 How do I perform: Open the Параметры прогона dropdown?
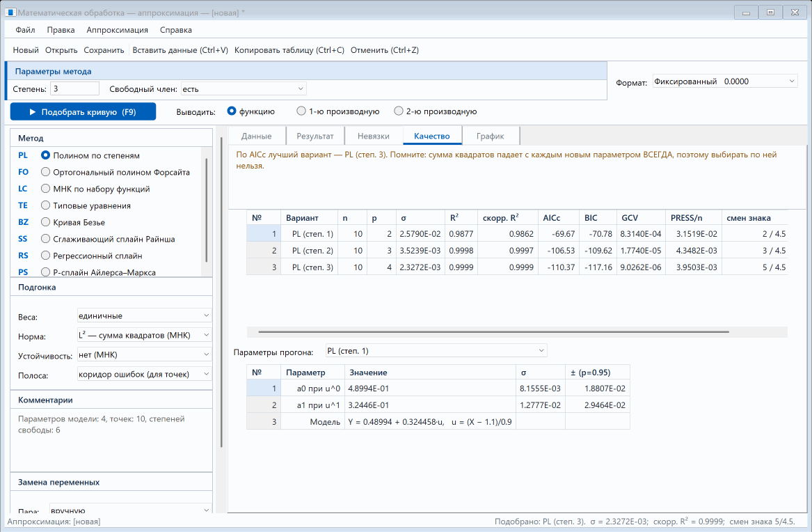click(x=436, y=351)
